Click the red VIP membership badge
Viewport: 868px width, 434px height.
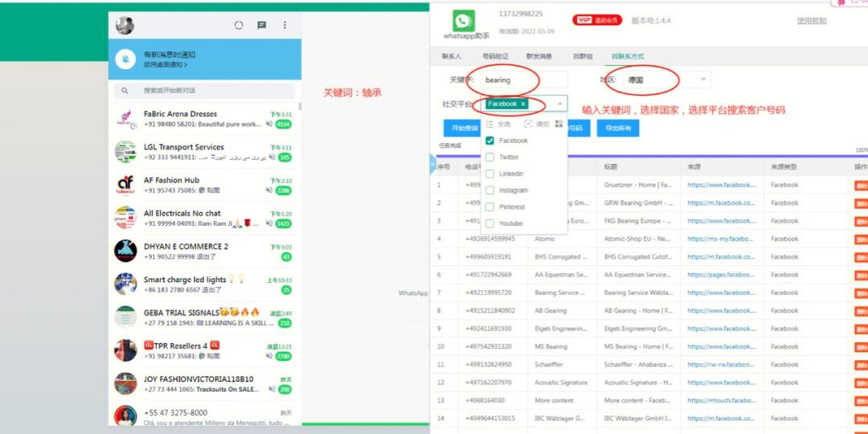[x=596, y=20]
